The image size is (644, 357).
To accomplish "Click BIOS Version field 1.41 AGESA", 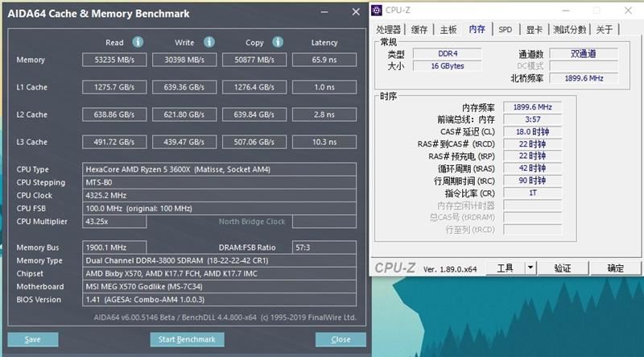I will 219,300.
